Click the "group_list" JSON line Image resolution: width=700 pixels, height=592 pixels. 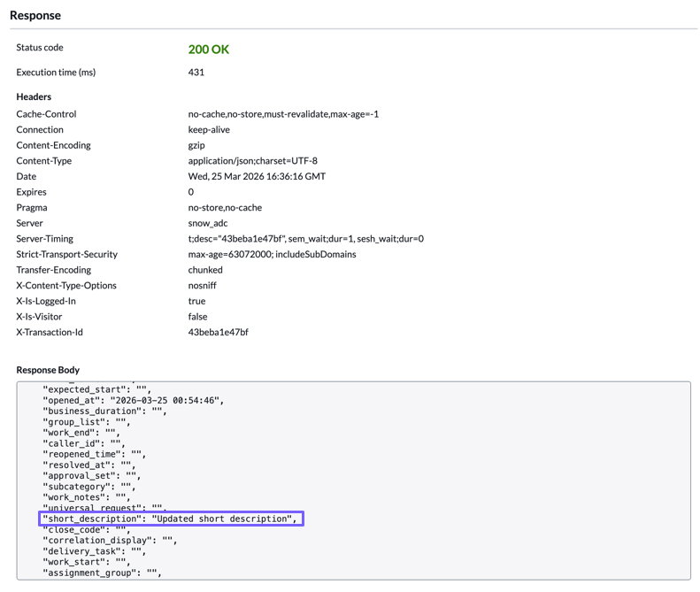pyautogui.click(x=86, y=422)
